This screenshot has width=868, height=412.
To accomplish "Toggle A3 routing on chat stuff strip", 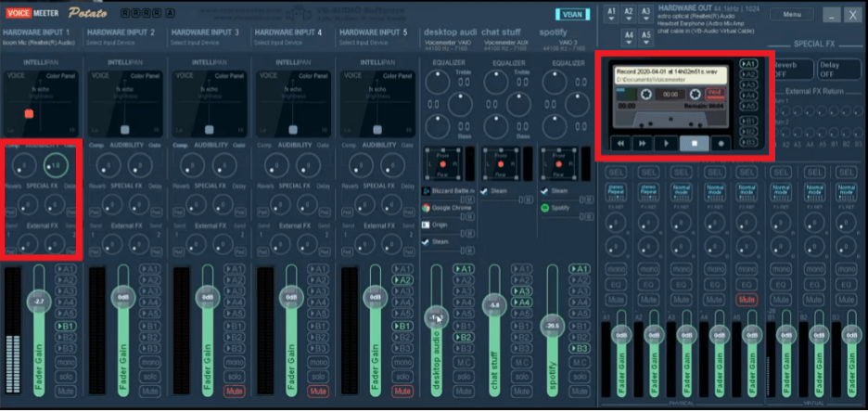I will (521, 291).
